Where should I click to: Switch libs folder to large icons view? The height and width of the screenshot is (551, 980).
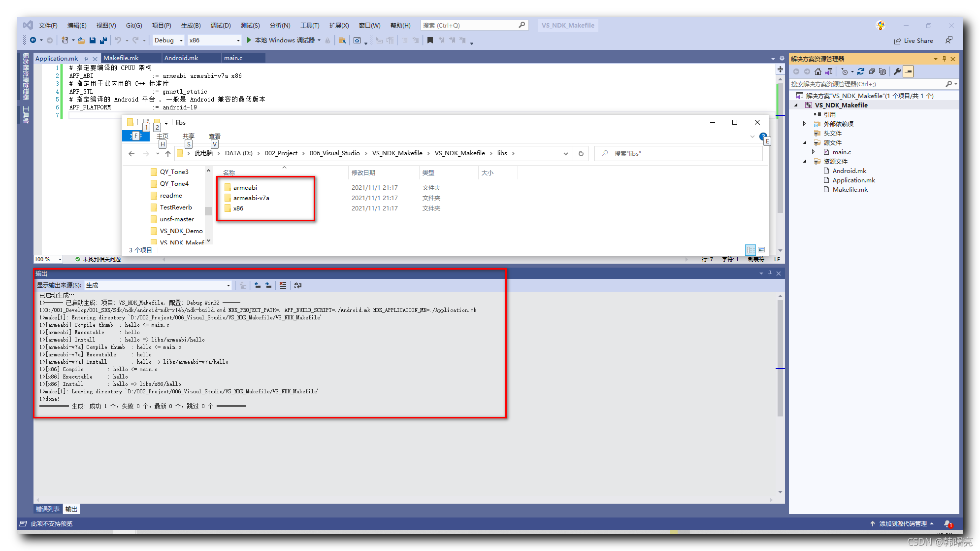tap(761, 250)
